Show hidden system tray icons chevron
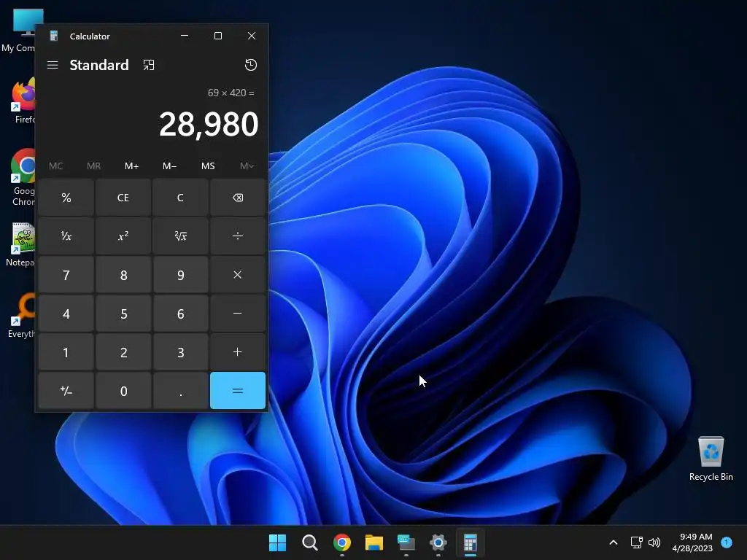 coord(614,542)
